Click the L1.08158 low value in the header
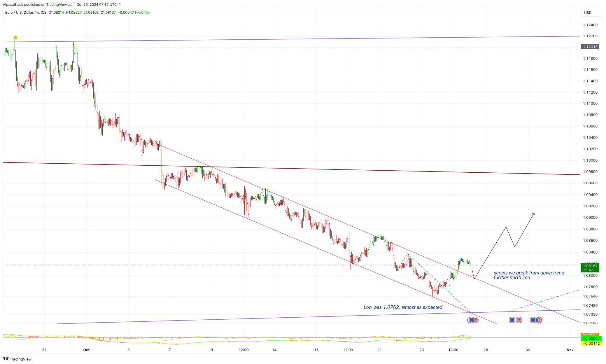Image resolution: width=606 pixels, height=364 pixels. point(91,13)
